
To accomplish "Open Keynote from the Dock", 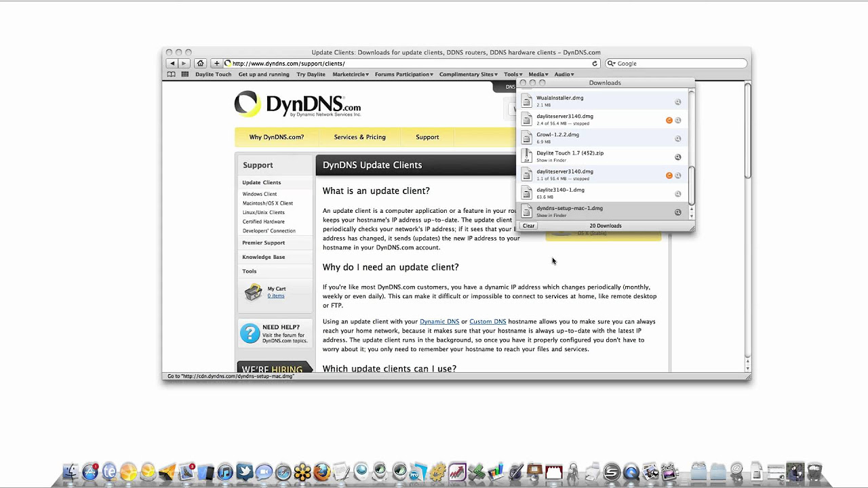I will 534,472.
